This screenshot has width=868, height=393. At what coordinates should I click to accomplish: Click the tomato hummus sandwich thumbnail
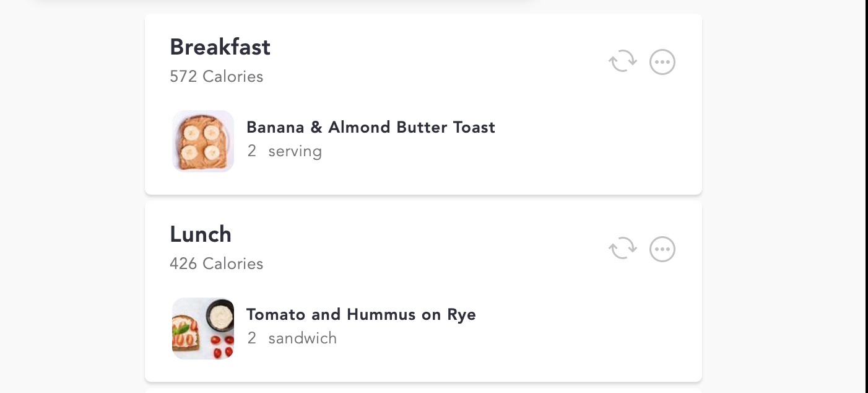click(203, 329)
